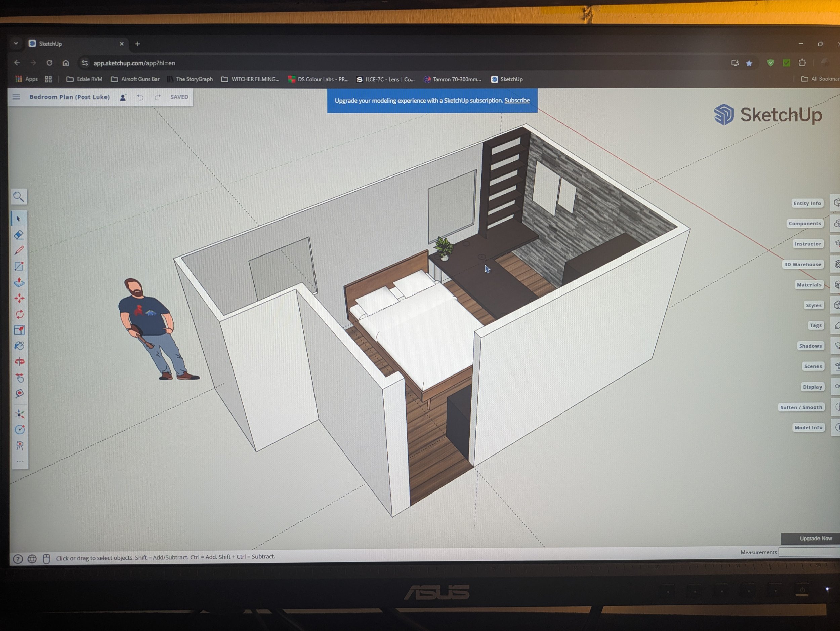Open the Tags panel
The width and height of the screenshot is (840, 631).
tap(815, 325)
